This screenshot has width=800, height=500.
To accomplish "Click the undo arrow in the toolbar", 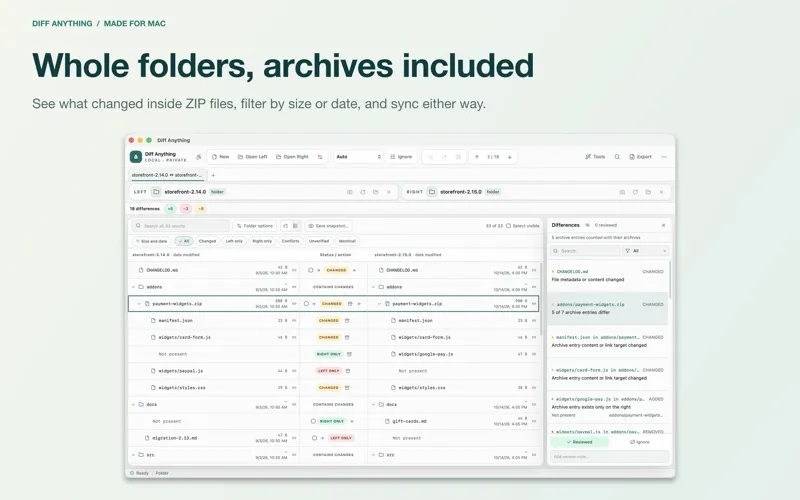I will point(430,157).
